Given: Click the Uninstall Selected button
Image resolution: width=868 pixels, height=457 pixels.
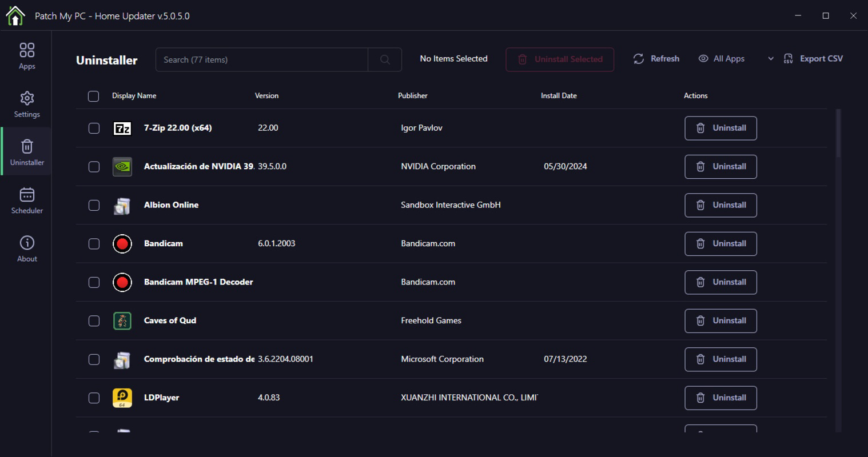Looking at the screenshot, I should pos(560,59).
